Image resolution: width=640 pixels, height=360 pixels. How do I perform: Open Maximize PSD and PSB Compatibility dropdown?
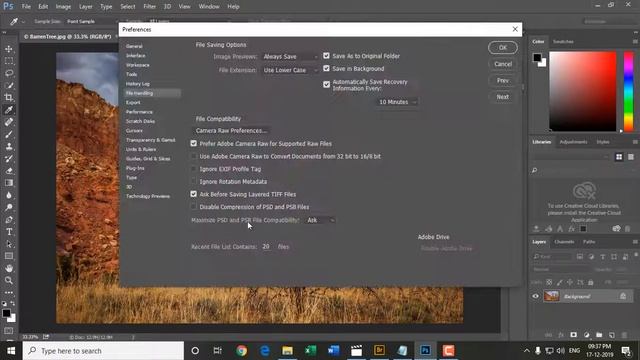pyautogui.click(x=320, y=220)
